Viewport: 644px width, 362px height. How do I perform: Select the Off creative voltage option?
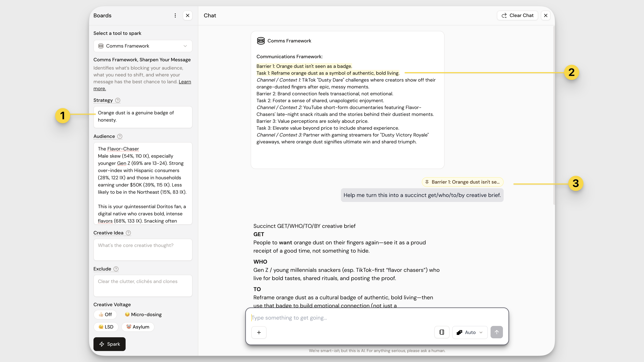105,315
